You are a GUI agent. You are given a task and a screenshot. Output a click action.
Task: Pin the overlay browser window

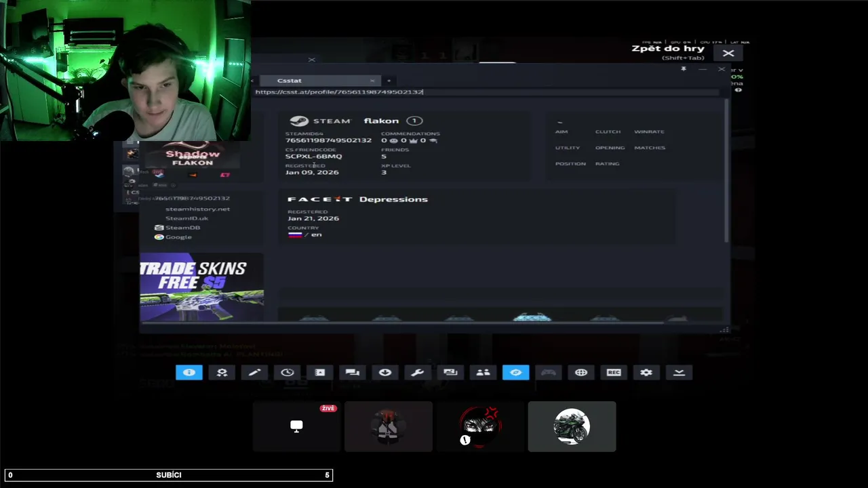[684, 69]
